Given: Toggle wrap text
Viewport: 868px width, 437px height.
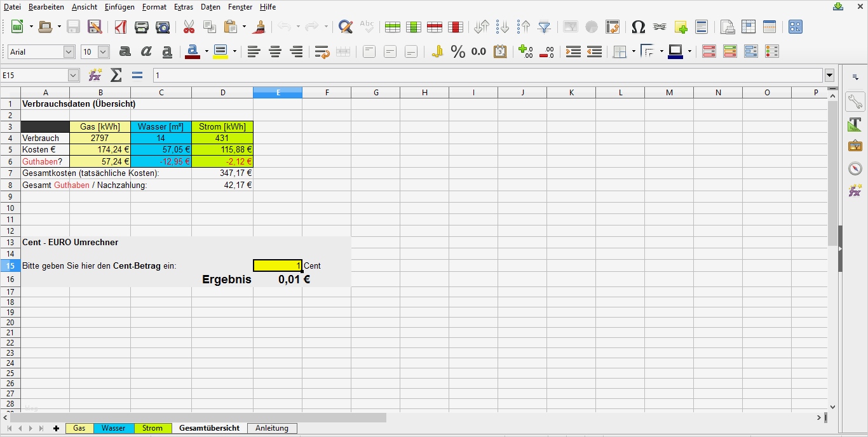Looking at the screenshot, I should [x=322, y=51].
